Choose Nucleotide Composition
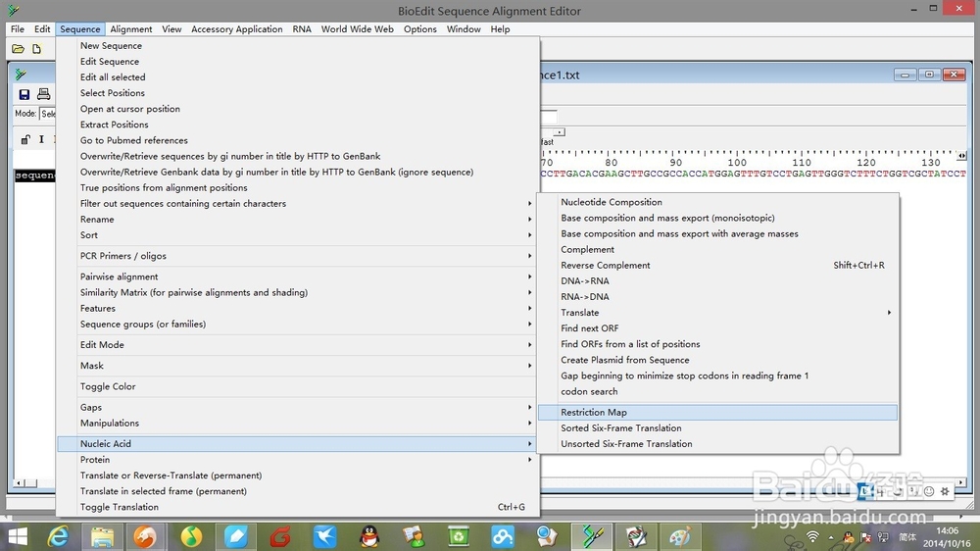The height and width of the screenshot is (551, 980). point(718,202)
